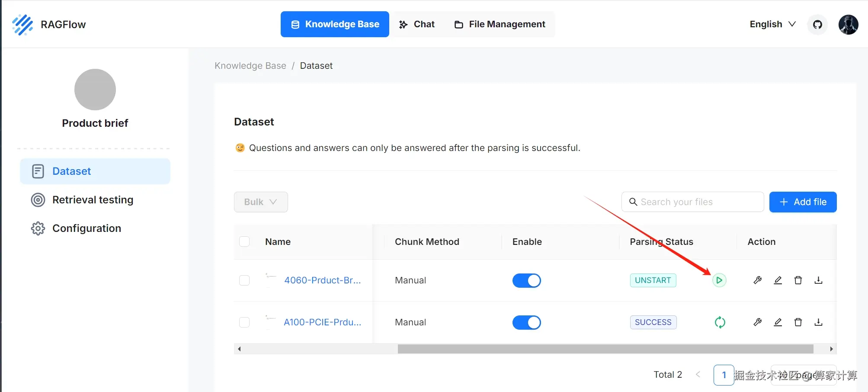Click the UNSTART status tag
This screenshot has height=392, width=868.
(653, 280)
